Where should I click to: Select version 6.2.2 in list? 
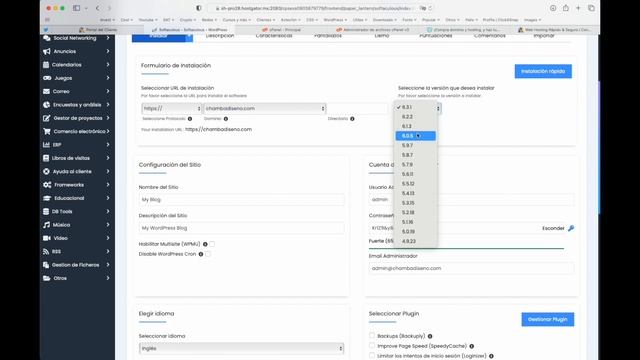point(416,117)
